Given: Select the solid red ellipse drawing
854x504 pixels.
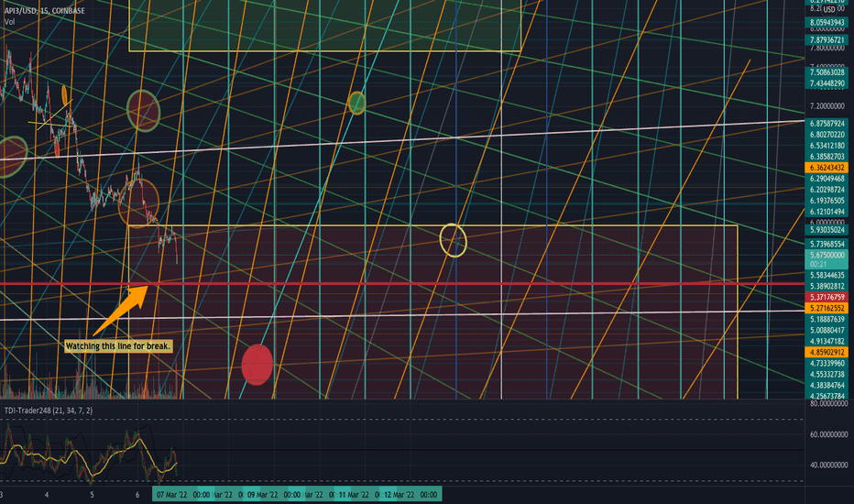Looking at the screenshot, I should click(x=257, y=365).
